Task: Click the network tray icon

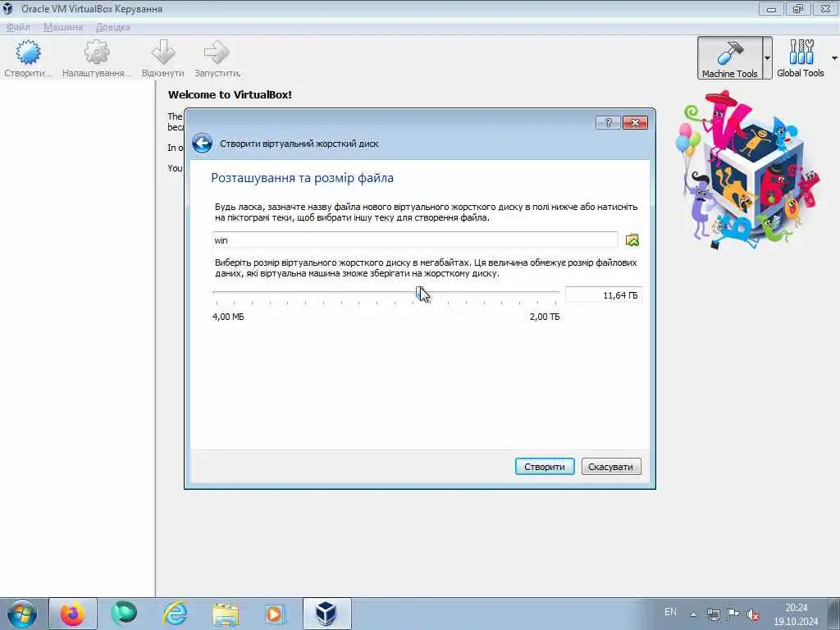Action: [x=713, y=614]
